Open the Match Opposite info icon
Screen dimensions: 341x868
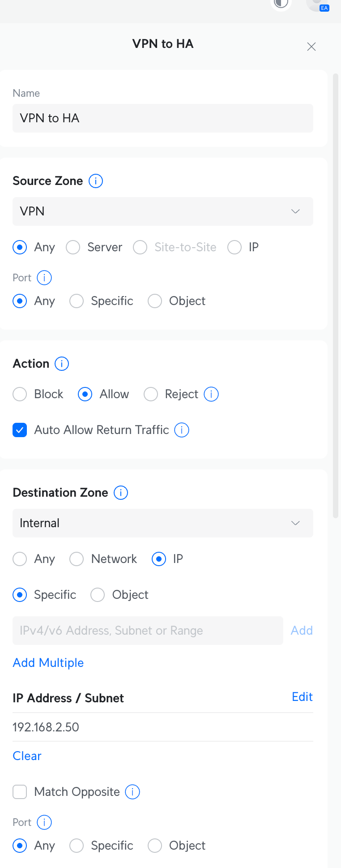coord(132,792)
